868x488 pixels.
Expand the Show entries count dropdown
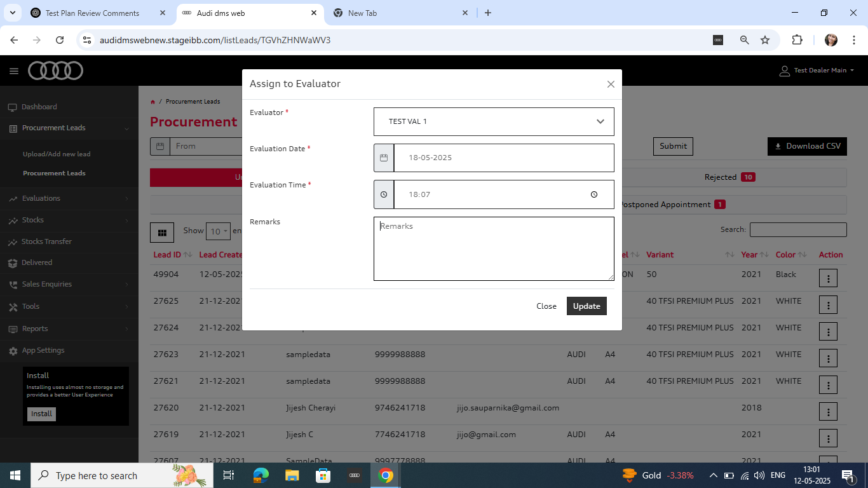(x=217, y=231)
